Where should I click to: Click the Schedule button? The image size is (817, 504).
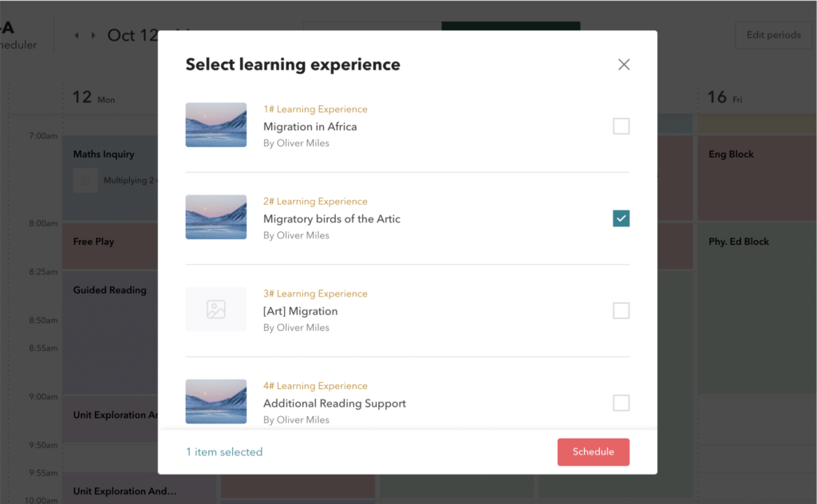point(593,452)
